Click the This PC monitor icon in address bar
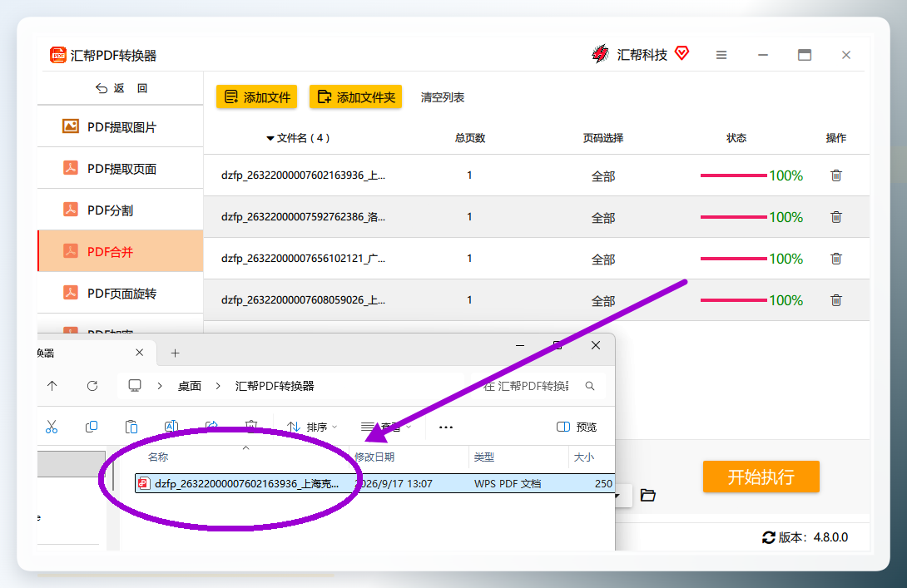Screen dimensions: 907x588 [135, 386]
